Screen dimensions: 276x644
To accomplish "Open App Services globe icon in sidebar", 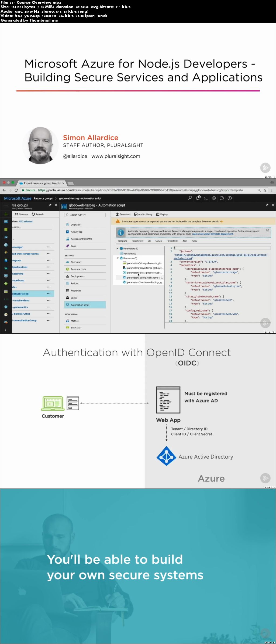I will point(6,245).
